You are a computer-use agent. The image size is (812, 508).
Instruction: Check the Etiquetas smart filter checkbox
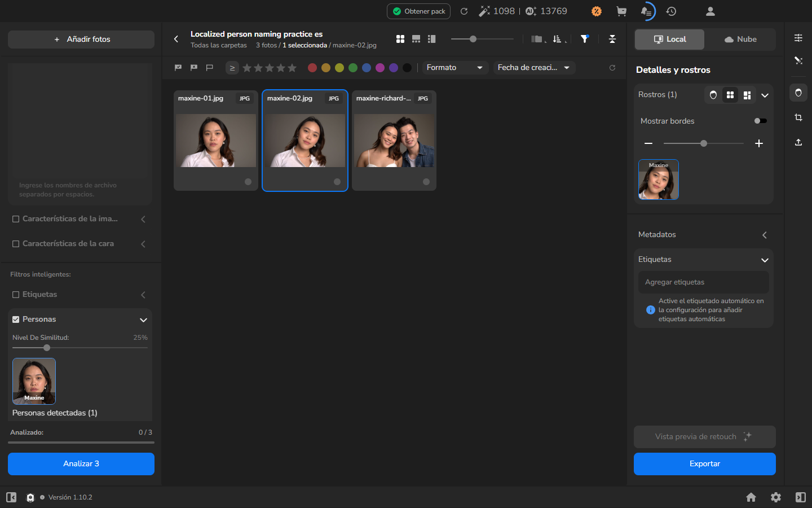pos(16,295)
